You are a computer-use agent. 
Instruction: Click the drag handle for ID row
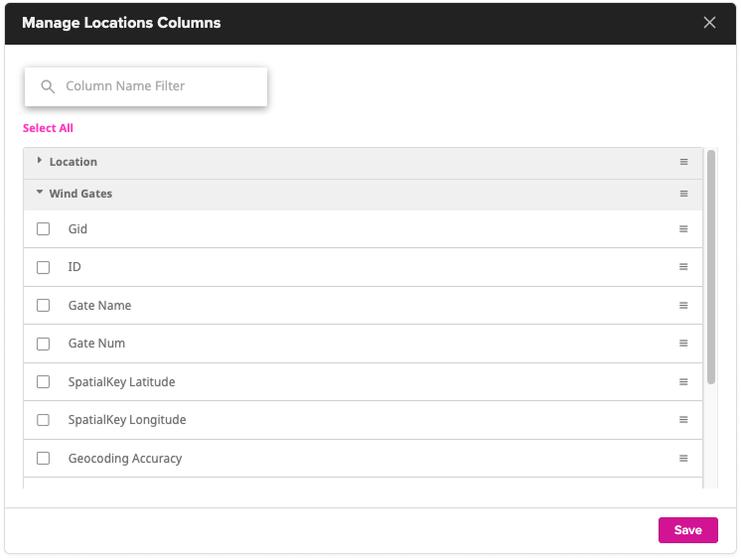(x=683, y=267)
